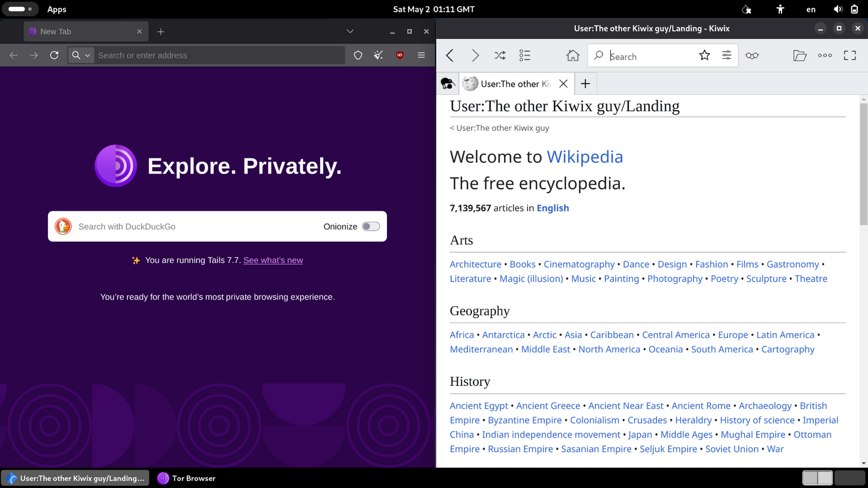The image size is (868, 488).
Task: Open local file in Kiwix
Action: (x=800, y=56)
